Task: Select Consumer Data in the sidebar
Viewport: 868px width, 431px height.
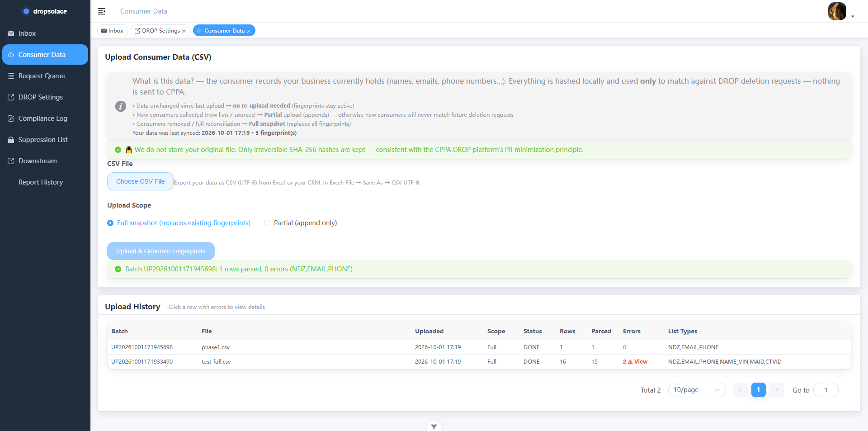Action: (45, 55)
